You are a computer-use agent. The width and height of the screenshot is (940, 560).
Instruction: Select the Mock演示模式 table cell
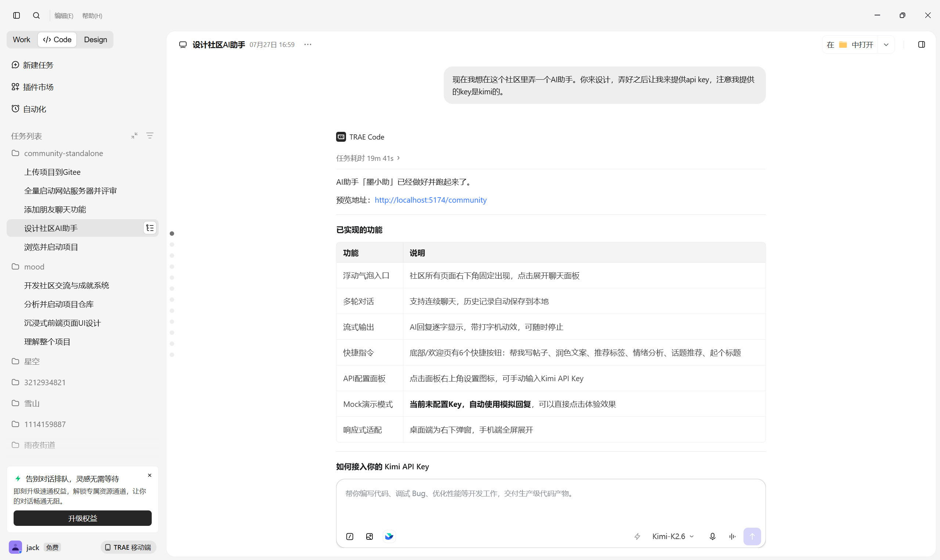tap(370, 404)
